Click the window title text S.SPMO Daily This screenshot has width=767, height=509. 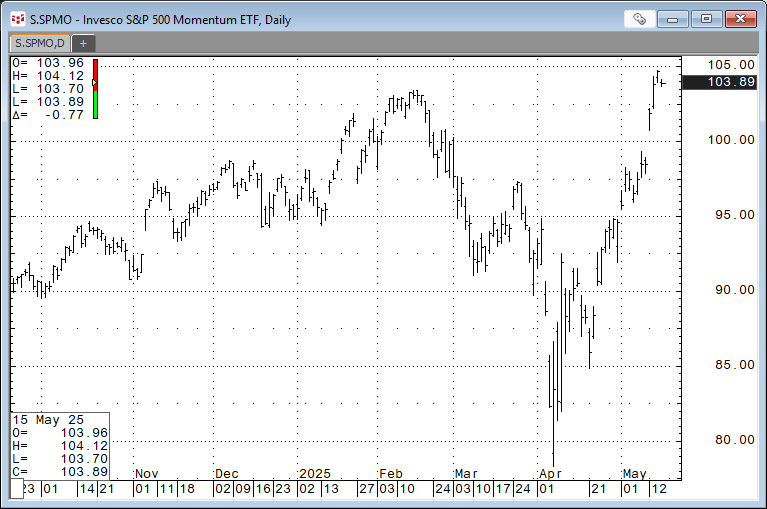[x=156, y=18]
